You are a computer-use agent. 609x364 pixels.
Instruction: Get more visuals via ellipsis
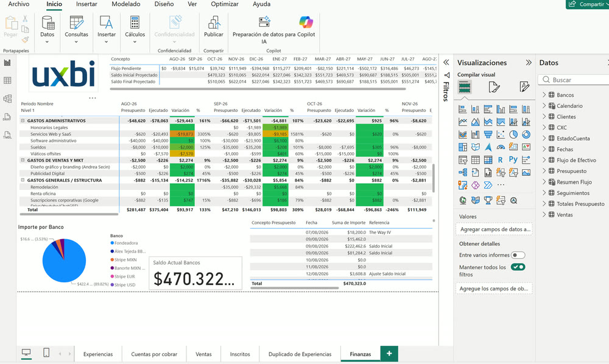(501, 185)
